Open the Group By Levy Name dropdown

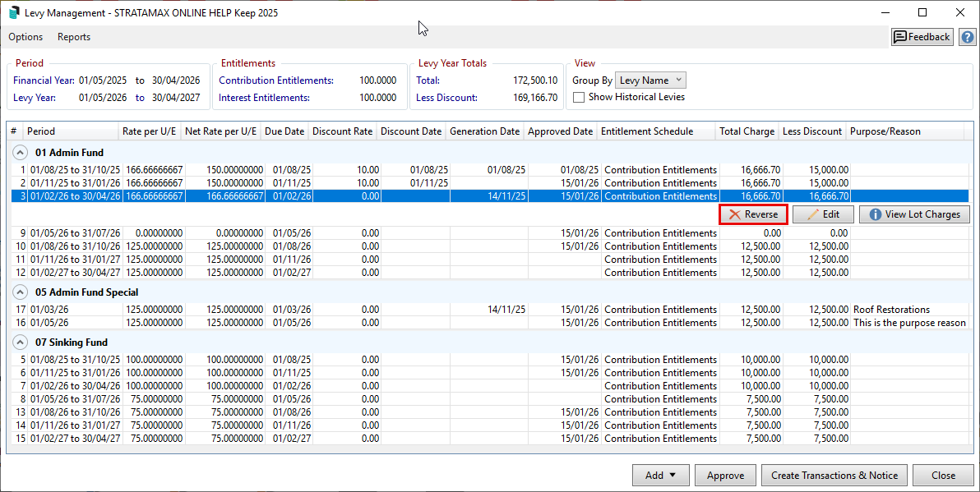pyautogui.click(x=650, y=80)
